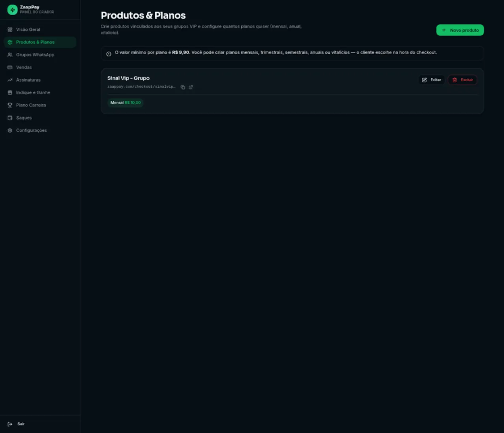Viewport: 504px width, 433px height.
Task: Click the Grupos WhatsApp people icon
Action: 10,55
